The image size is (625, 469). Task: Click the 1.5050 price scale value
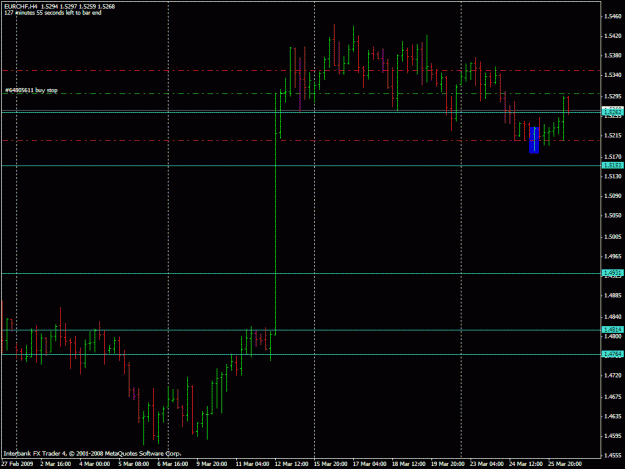(613, 215)
